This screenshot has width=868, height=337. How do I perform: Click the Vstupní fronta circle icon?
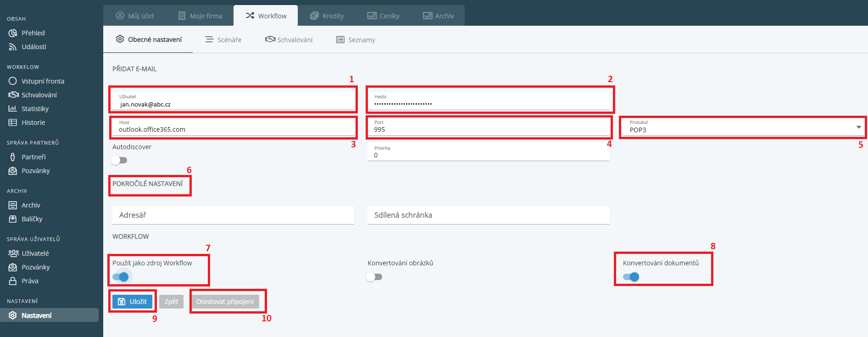(x=13, y=81)
